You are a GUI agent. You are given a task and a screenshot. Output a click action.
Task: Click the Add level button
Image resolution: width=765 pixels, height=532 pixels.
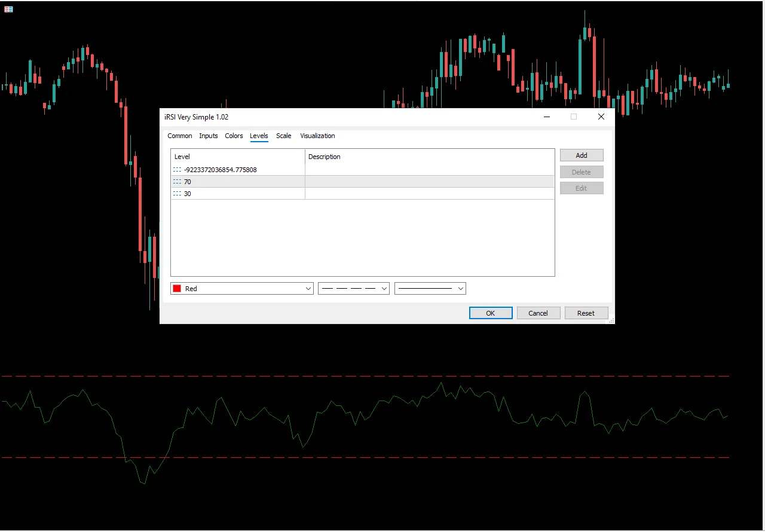point(582,155)
